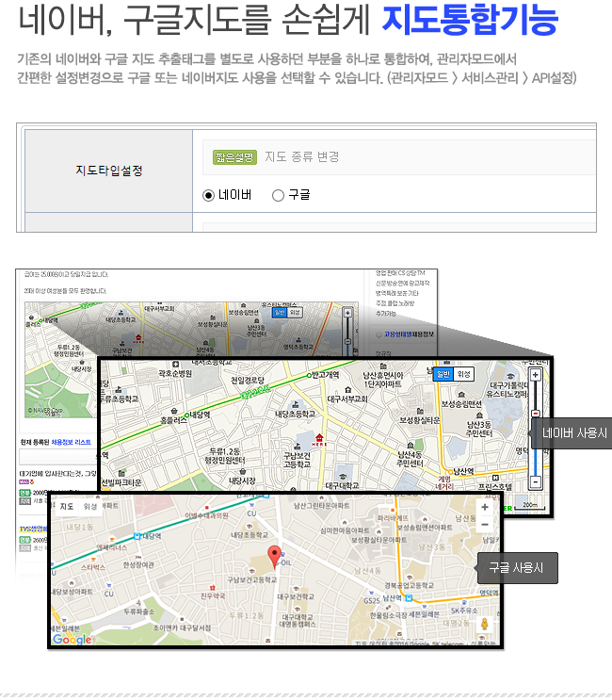Image resolution: width=612 pixels, height=700 pixels.
Task: Switch large Naver map to 위성 view
Action: coord(463,374)
